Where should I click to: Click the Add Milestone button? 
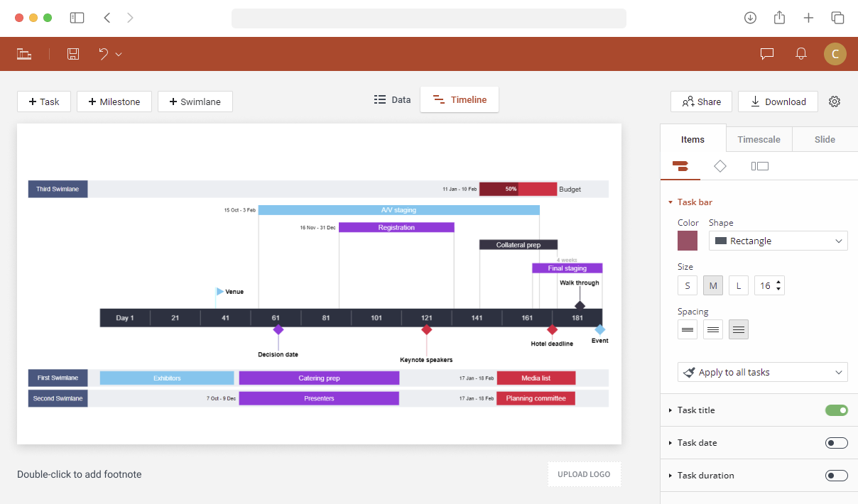tap(114, 102)
